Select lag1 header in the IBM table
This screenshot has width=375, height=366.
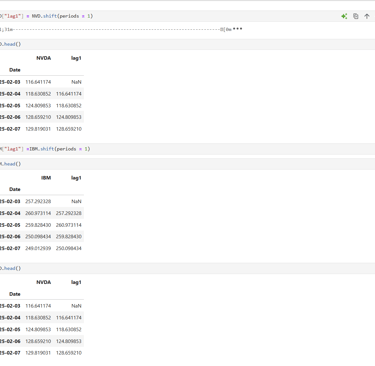tap(76, 178)
